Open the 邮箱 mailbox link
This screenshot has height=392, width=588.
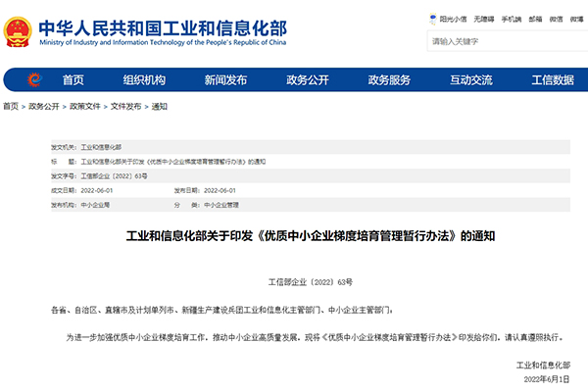[535, 19]
